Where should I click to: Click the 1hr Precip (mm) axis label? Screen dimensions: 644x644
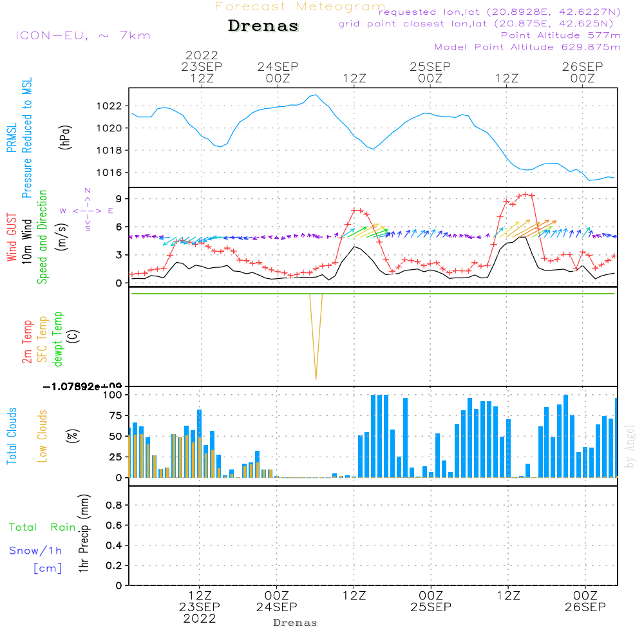click(84, 533)
